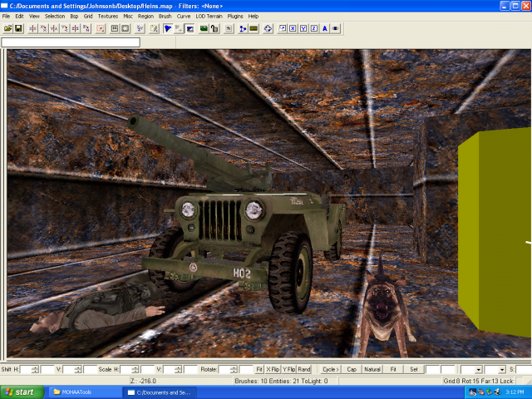The height and width of the screenshot is (399, 532).
Task: Flip the selection along the Y axis
Action: click(x=54, y=28)
